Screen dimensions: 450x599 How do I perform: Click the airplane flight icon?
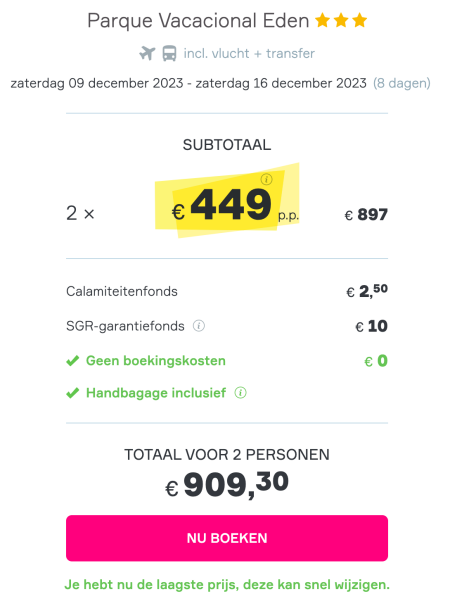[x=147, y=53]
